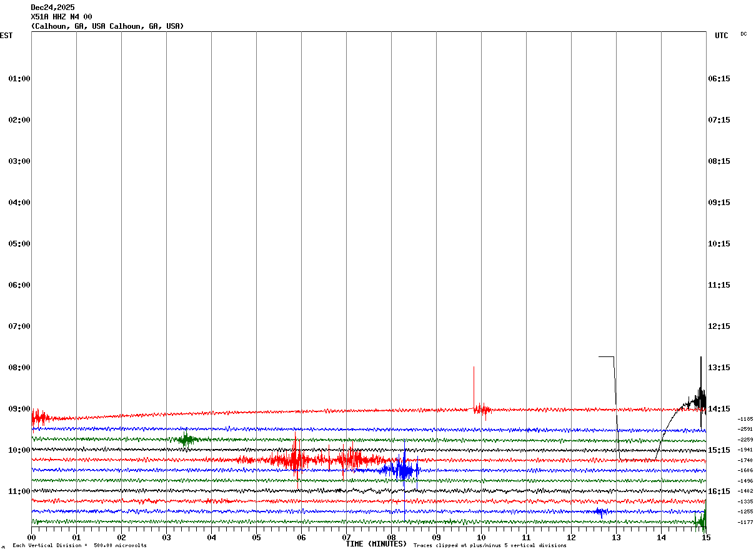Select the tall red spike near minute 10
Viewport: 756px width, 554px height.
474,388
